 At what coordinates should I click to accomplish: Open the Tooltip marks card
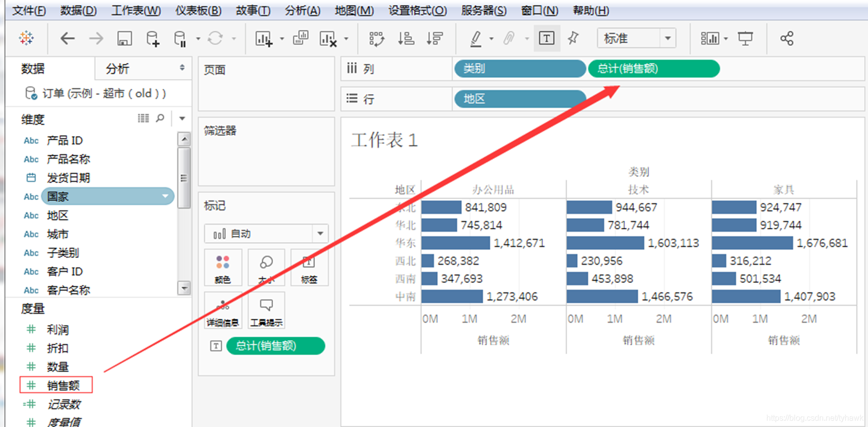coord(266,310)
